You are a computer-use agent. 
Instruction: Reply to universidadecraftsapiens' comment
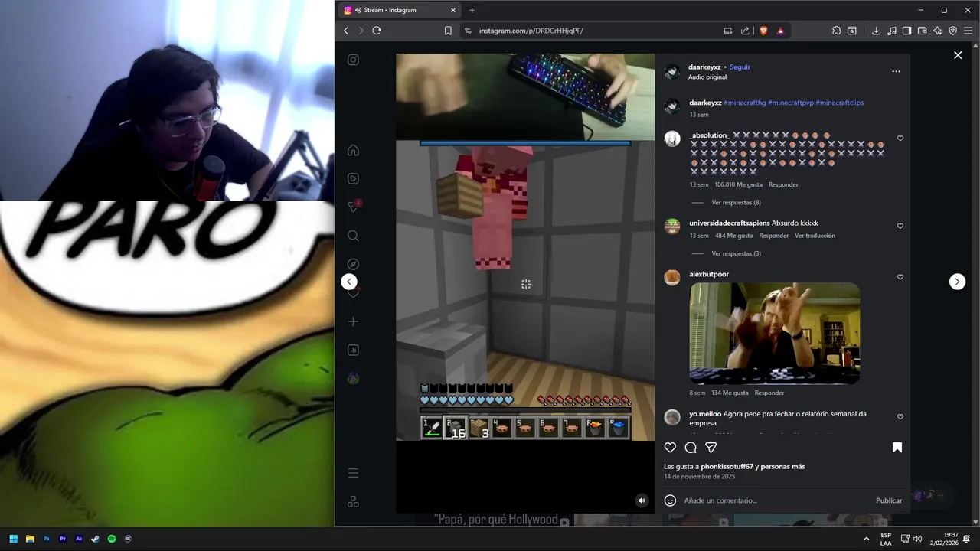click(x=773, y=236)
